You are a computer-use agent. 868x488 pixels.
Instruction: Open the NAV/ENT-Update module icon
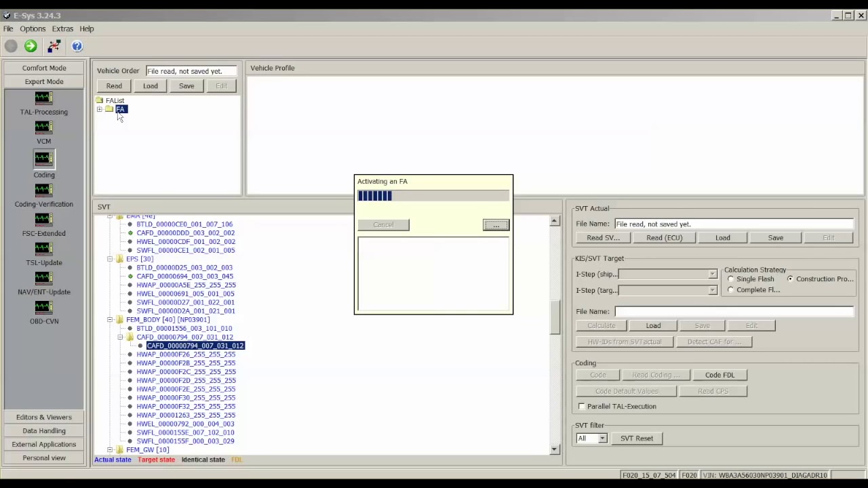43,278
